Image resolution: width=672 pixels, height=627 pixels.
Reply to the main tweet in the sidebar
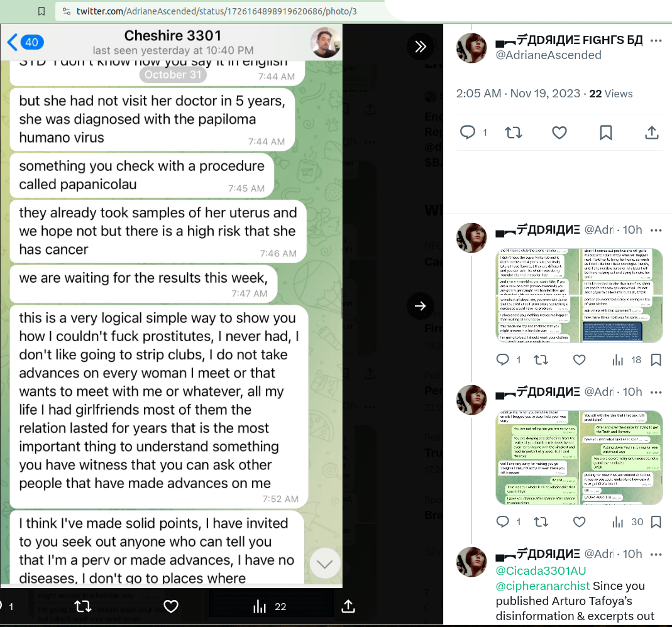coord(468,133)
